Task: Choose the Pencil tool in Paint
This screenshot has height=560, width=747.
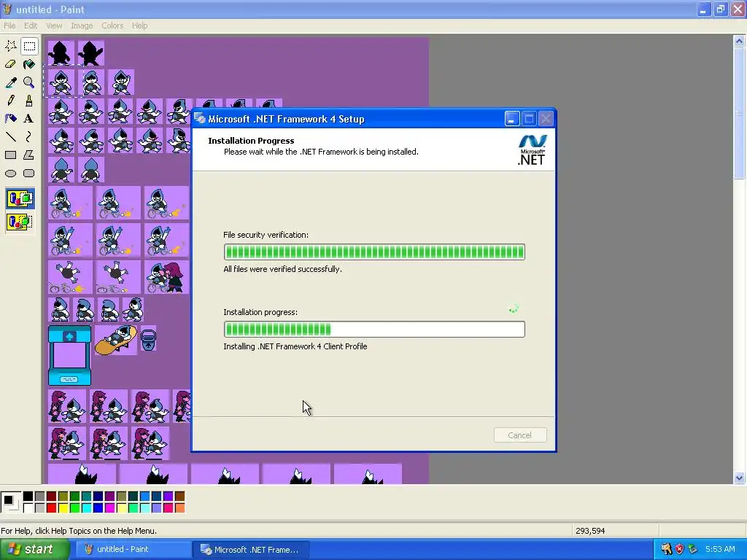Action: [10, 101]
